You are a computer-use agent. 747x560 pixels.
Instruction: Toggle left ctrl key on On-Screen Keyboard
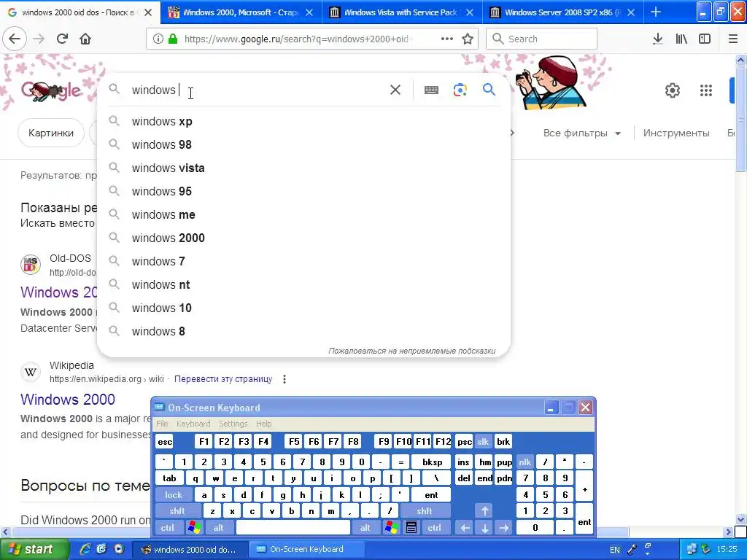tap(167, 528)
